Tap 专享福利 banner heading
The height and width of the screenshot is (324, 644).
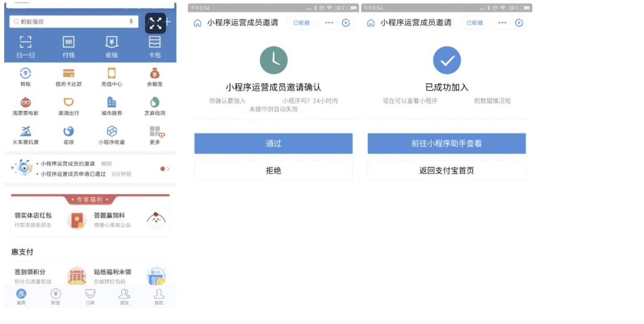(x=90, y=199)
